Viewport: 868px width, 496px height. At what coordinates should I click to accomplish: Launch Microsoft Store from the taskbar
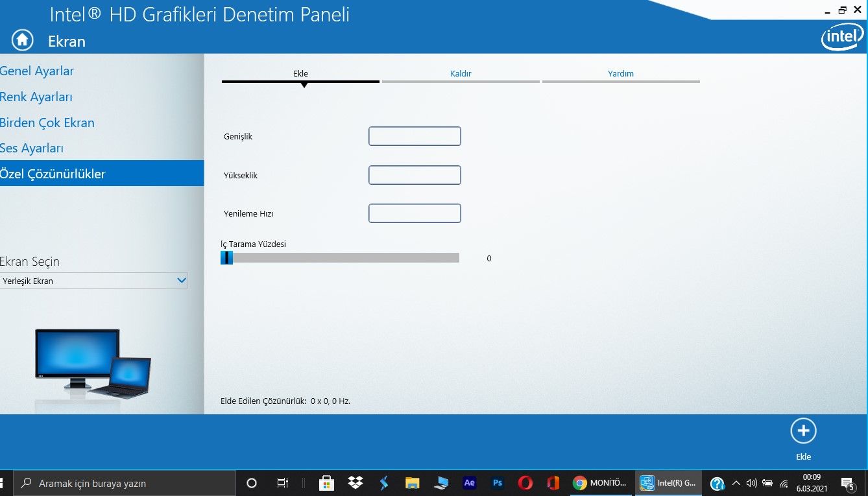point(326,483)
